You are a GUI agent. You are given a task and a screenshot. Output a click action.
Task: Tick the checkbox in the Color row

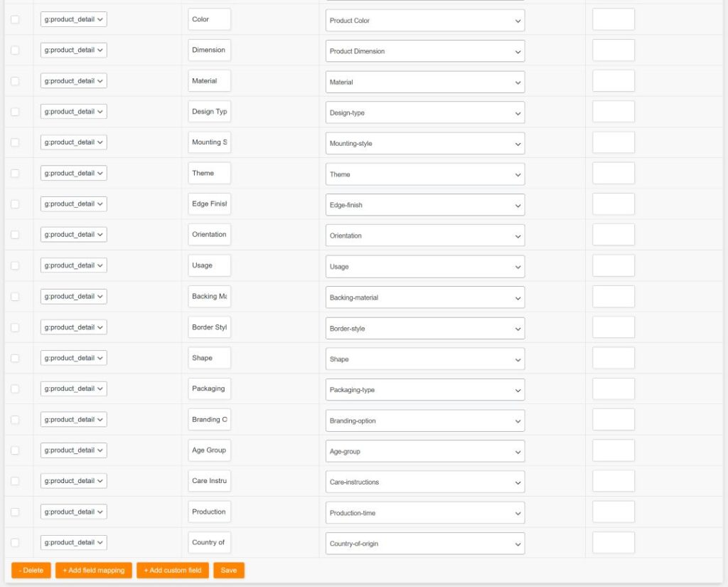[15, 19]
